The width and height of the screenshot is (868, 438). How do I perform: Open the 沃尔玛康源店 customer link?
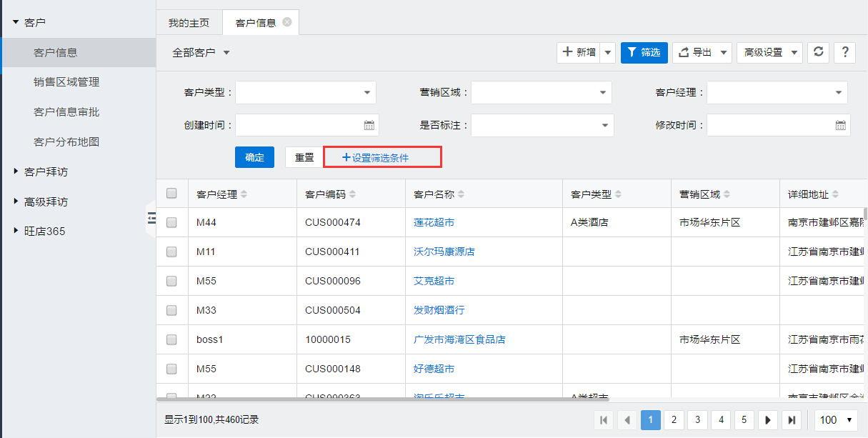[444, 252]
